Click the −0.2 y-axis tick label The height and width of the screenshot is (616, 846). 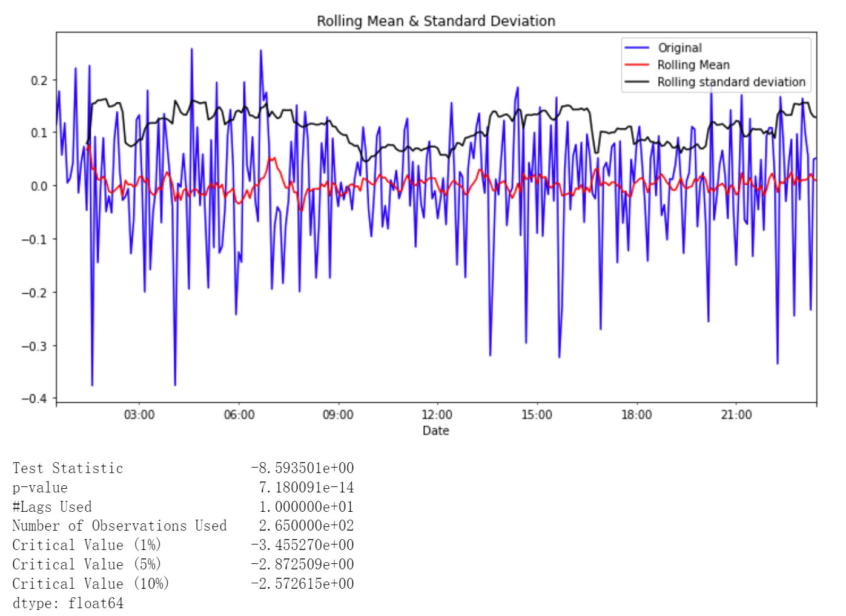click(35, 293)
